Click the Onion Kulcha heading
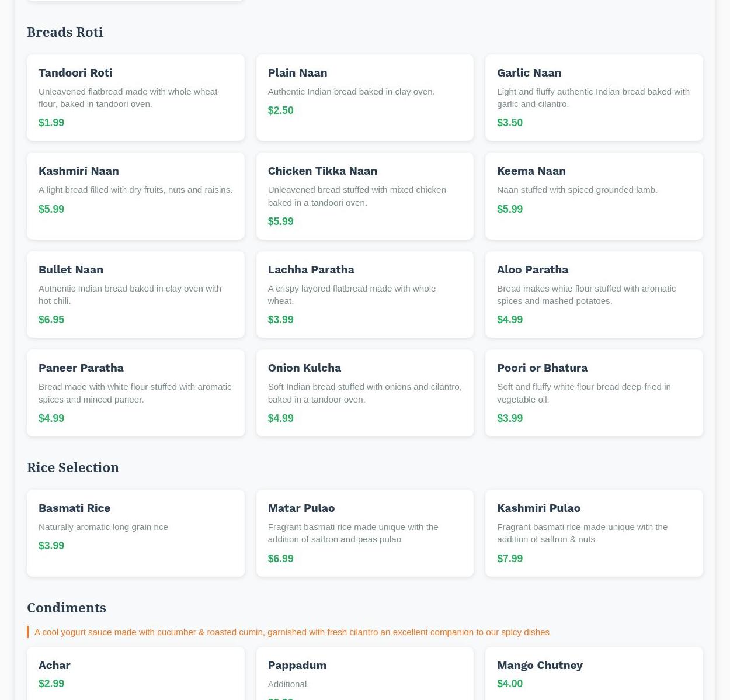 304,368
